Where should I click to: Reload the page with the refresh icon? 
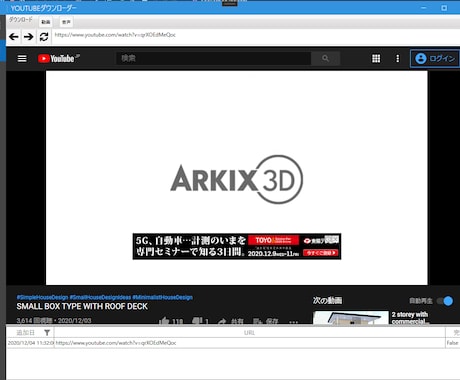tap(44, 36)
